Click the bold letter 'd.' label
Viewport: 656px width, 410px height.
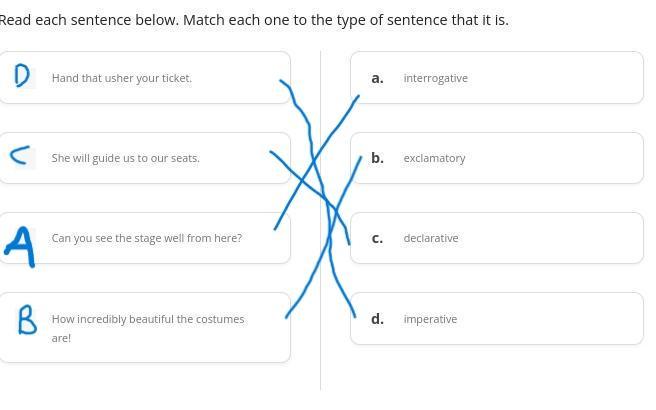click(x=377, y=319)
